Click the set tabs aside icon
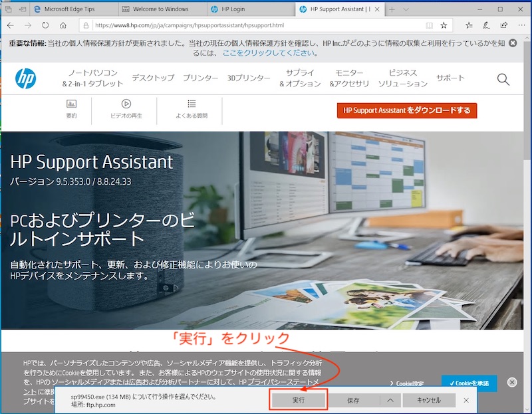 (23, 9)
